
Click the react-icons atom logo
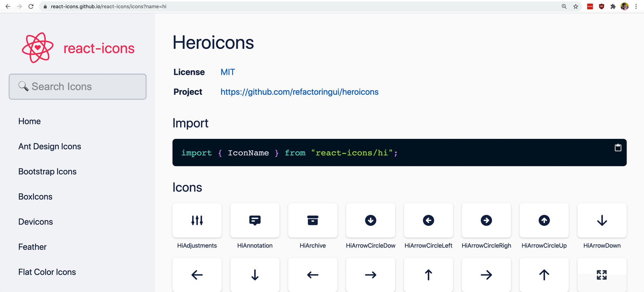38,48
